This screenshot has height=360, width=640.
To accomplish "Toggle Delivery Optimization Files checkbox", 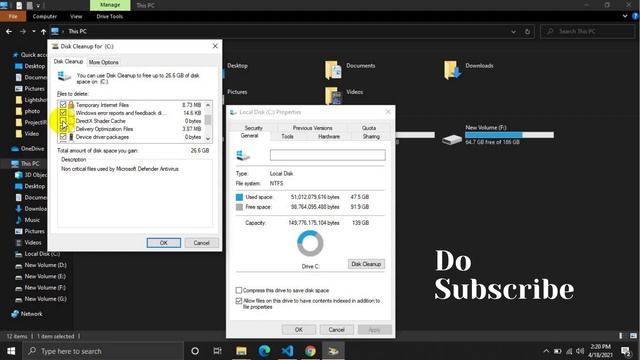I will pos(63,129).
